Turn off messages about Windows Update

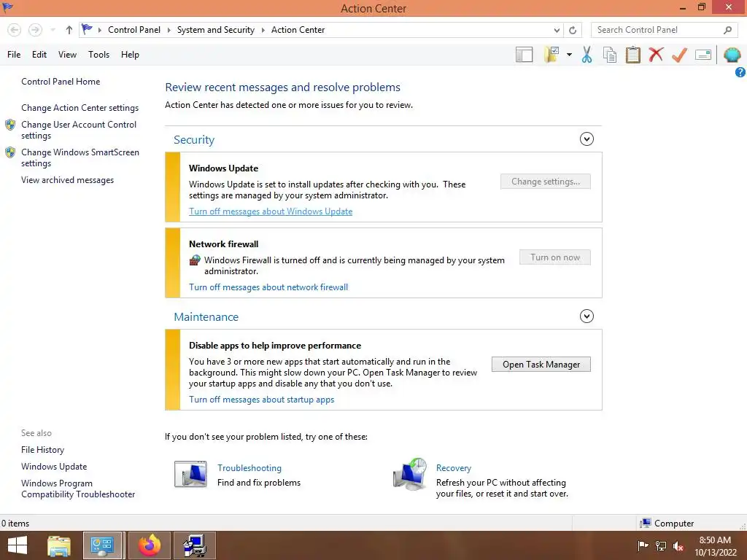pos(271,211)
